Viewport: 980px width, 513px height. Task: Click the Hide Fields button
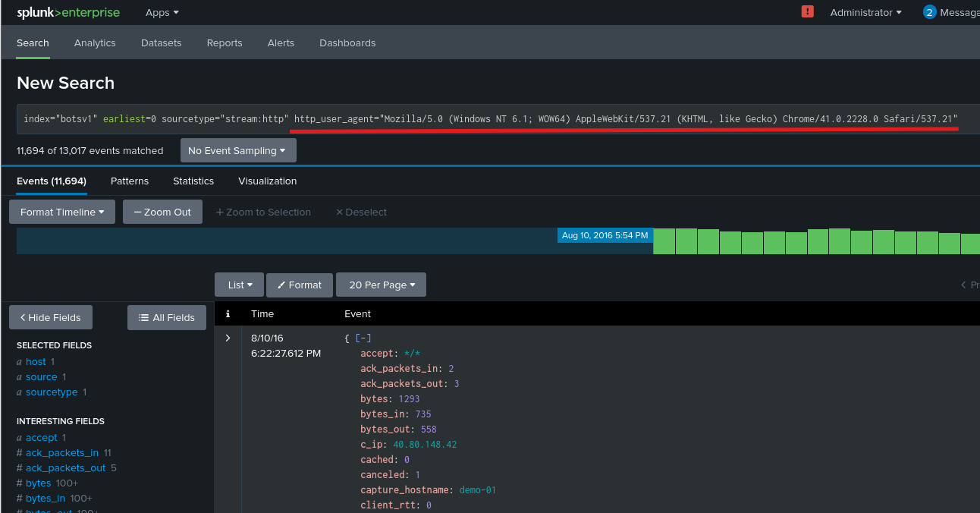(x=51, y=317)
